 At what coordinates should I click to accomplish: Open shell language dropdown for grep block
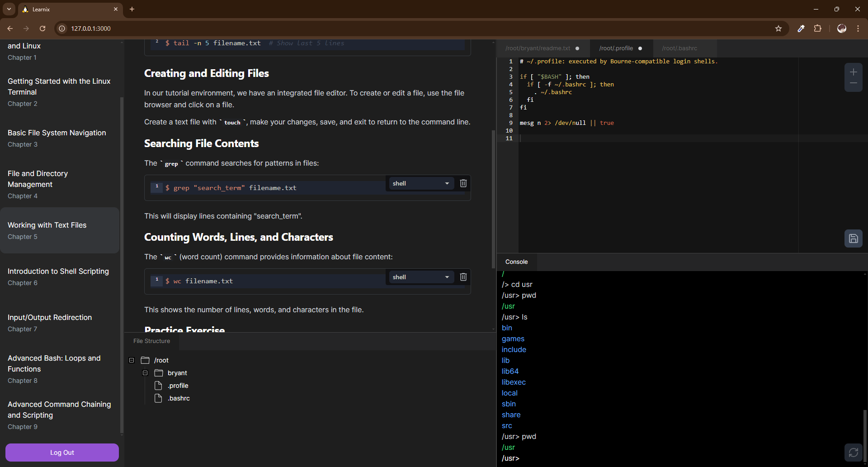[421, 183]
